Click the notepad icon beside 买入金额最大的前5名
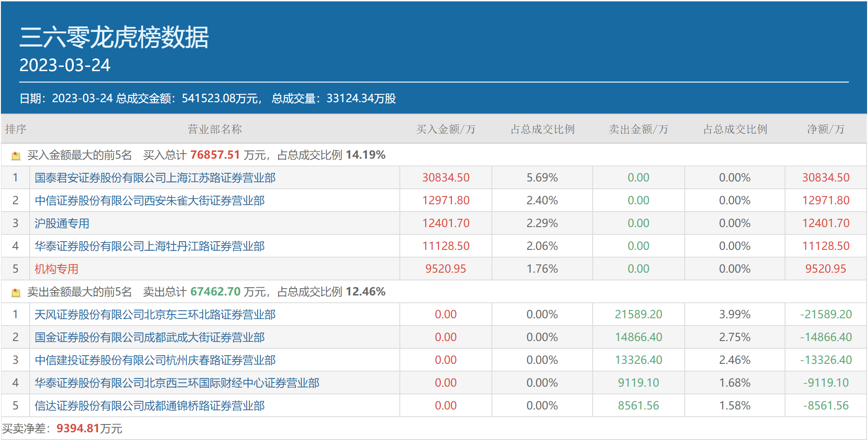Viewport: 868px width, 440px height. (x=16, y=155)
